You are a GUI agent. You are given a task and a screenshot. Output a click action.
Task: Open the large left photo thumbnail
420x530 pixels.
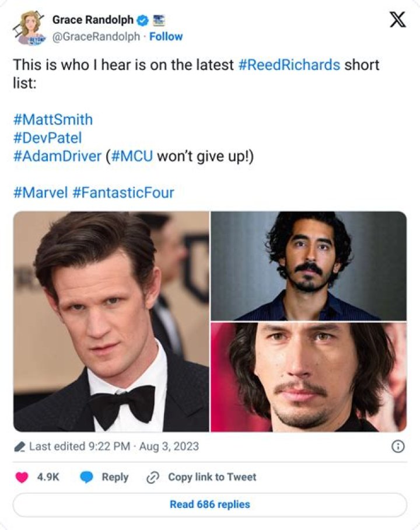click(x=111, y=321)
